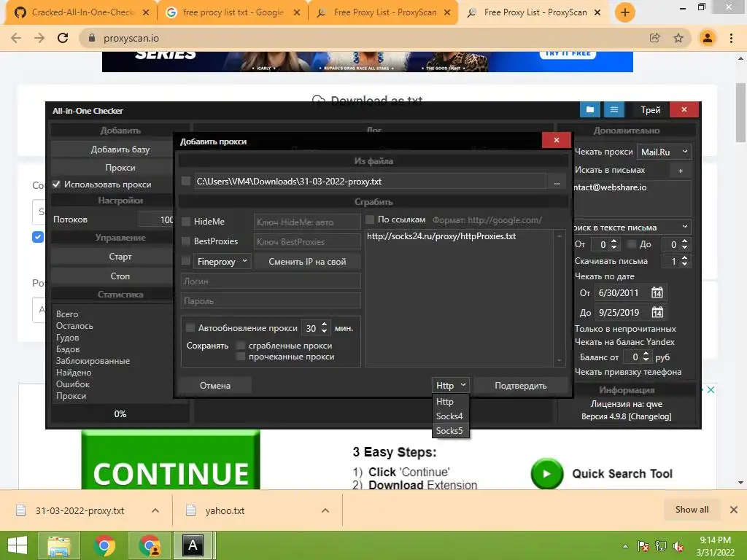
Task: Open Chrome three-dot menu
Action: point(731,38)
